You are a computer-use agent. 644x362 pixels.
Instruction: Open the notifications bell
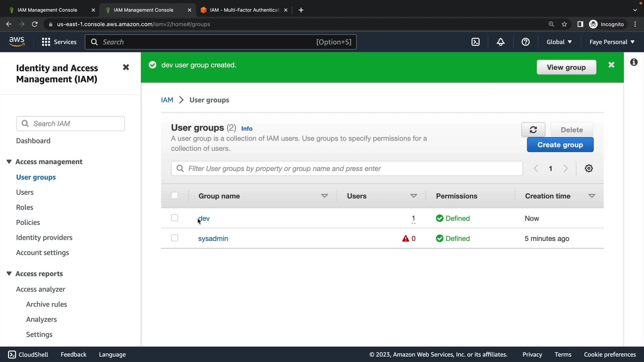(x=500, y=42)
